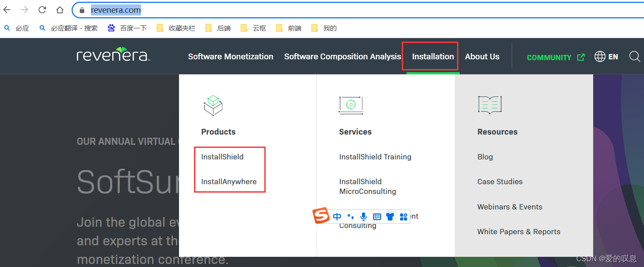Click the globe language icon
Viewport: 644px width, 267px height.
(600, 57)
